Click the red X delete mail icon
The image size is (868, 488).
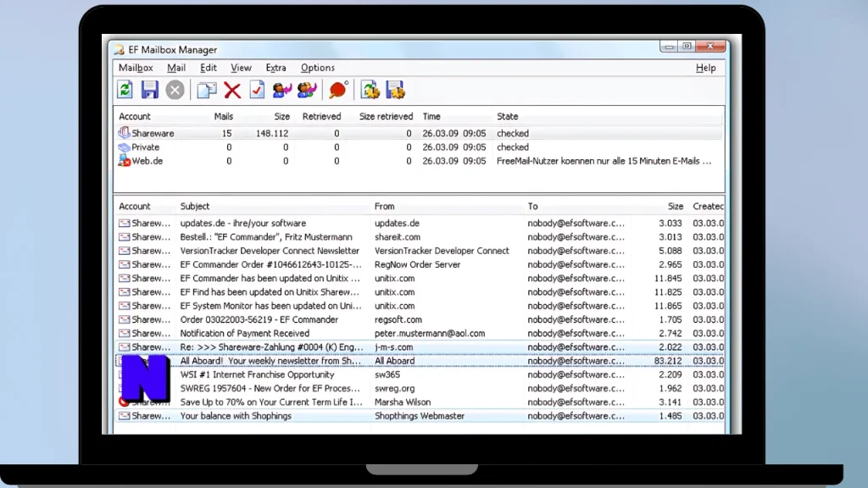(x=232, y=90)
